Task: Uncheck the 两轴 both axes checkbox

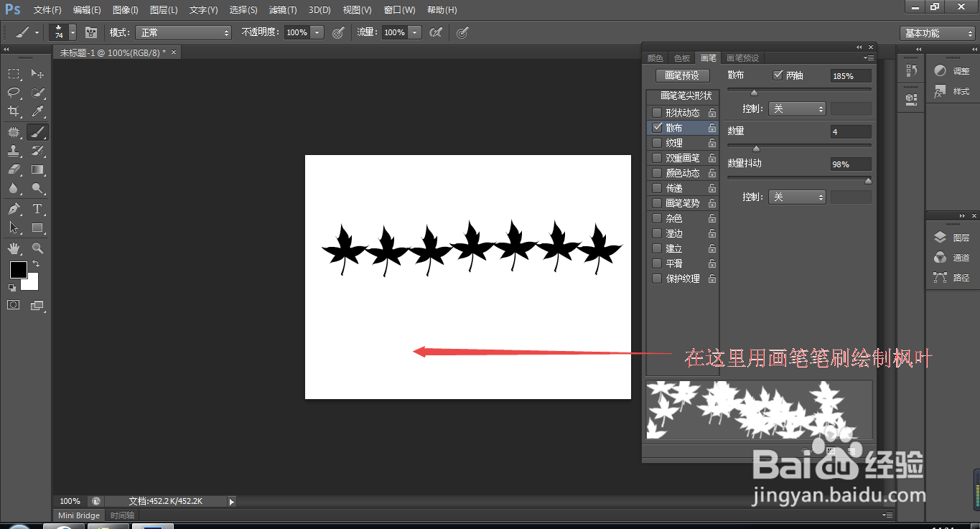Action: point(778,75)
